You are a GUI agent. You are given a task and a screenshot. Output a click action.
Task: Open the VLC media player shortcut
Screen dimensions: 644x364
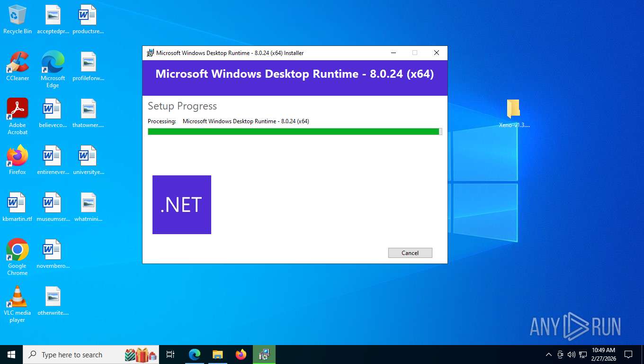point(18,304)
